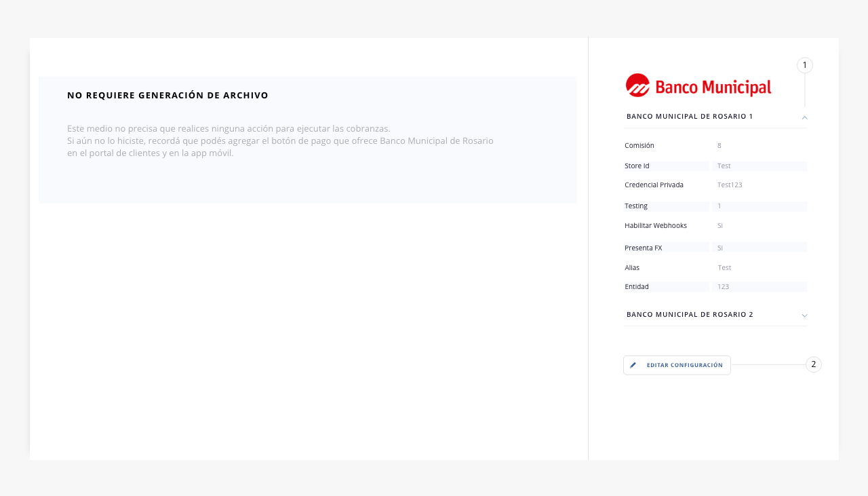Click the Entidad value 123
The width and height of the screenshot is (868, 496).
click(x=723, y=287)
